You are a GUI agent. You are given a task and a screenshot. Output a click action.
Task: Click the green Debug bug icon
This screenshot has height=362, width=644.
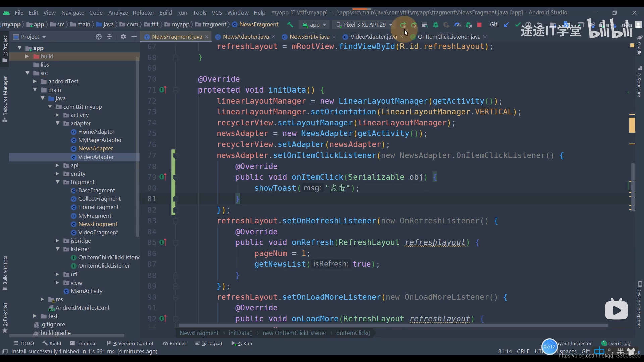point(435,25)
